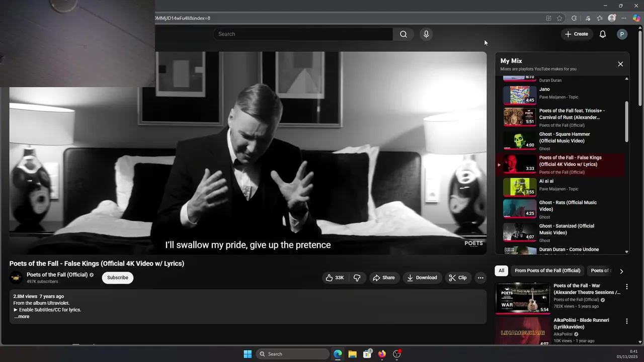Click the AikaPoliisi channel name
644x362 pixels.
point(563,334)
